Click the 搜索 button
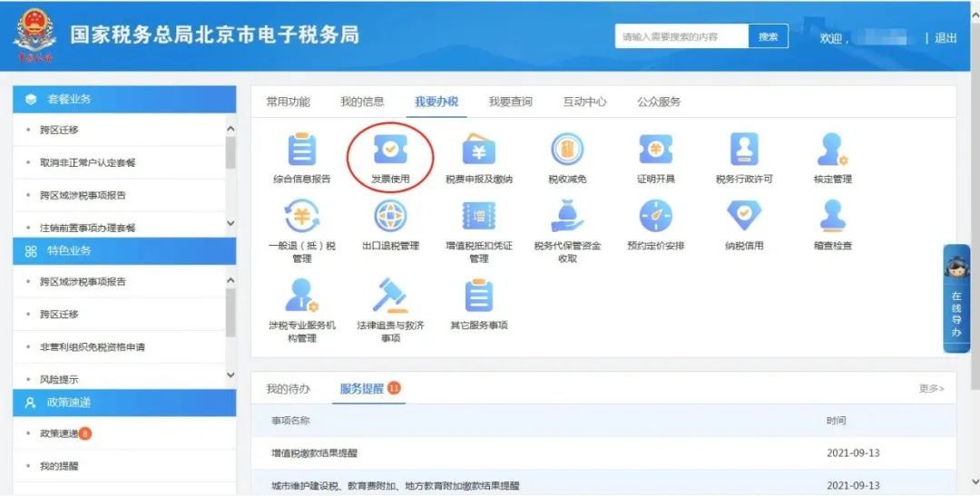Image resolution: width=980 pixels, height=496 pixels. tap(769, 36)
